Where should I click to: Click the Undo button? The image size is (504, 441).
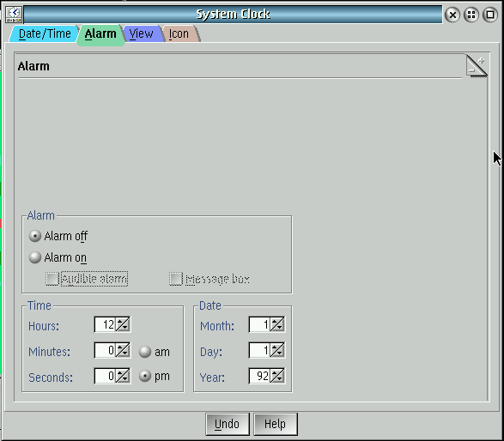click(x=228, y=424)
